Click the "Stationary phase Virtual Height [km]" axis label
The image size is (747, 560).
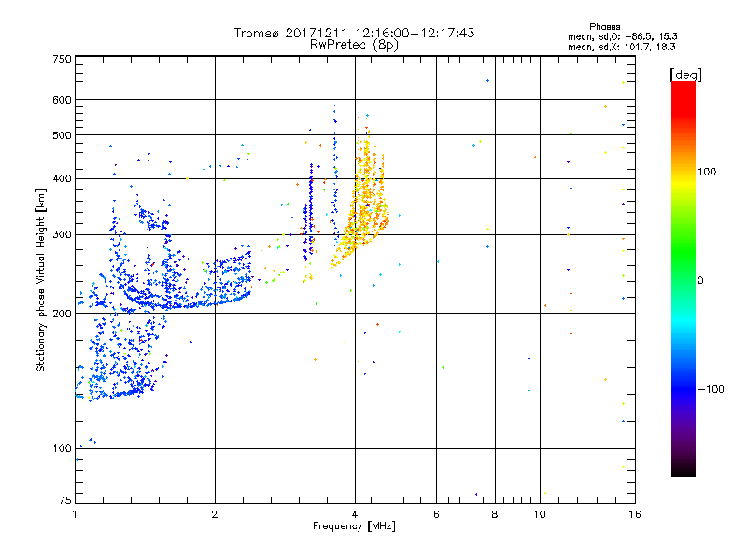[x=40, y=280]
